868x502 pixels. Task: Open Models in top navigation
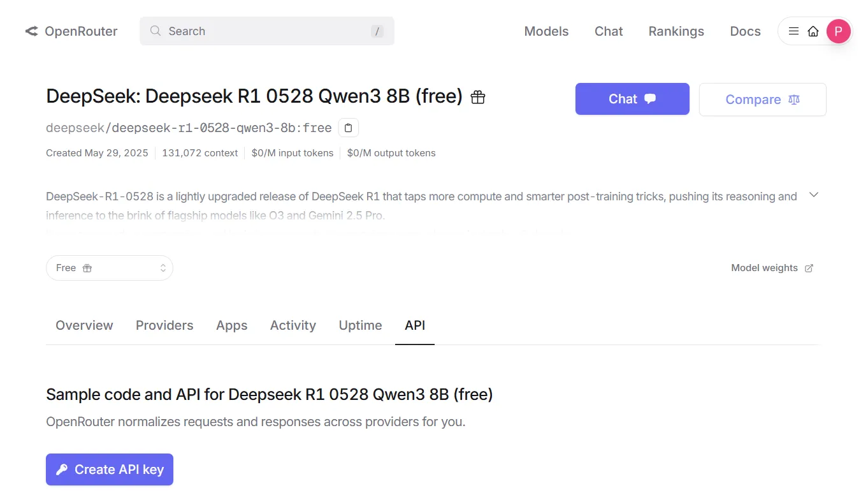546,31
